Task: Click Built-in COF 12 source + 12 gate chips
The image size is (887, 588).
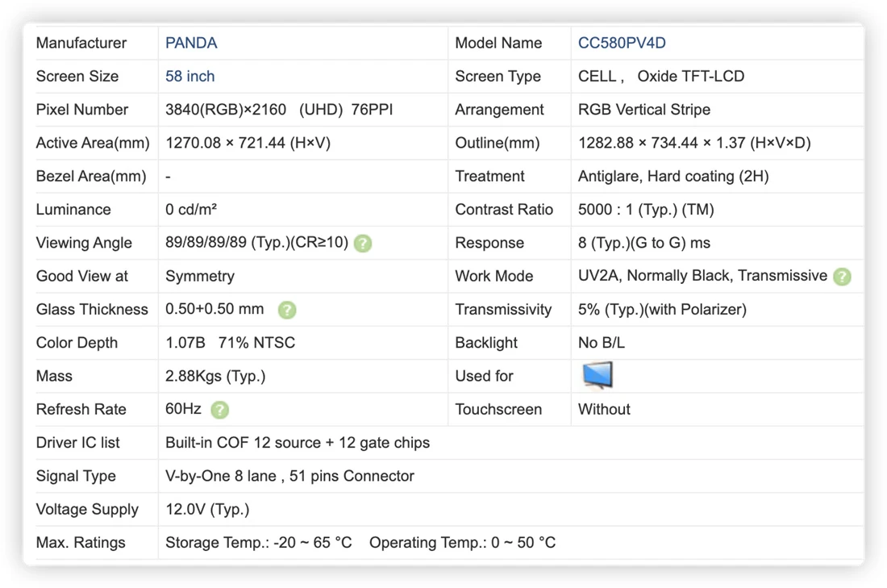Action: tap(298, 443)
